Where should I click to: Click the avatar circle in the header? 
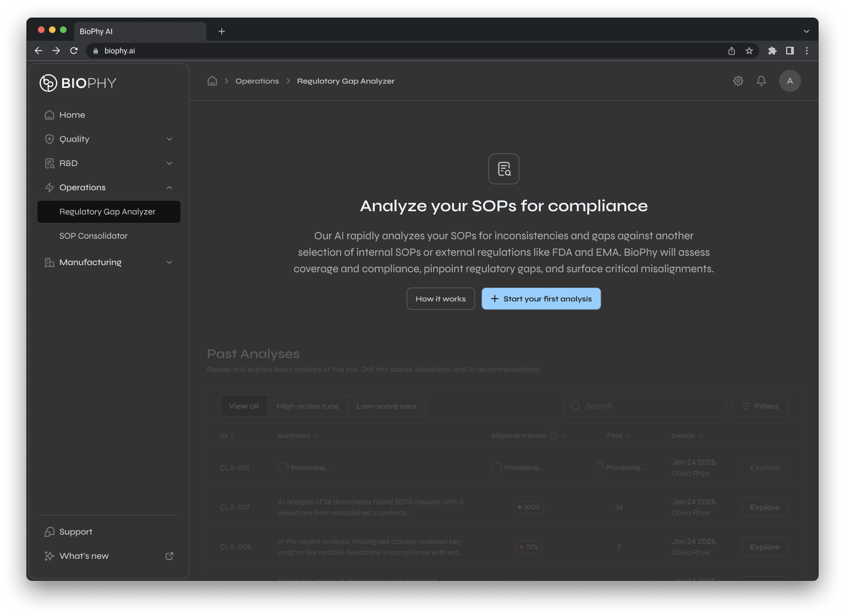[x=790, y=81]
